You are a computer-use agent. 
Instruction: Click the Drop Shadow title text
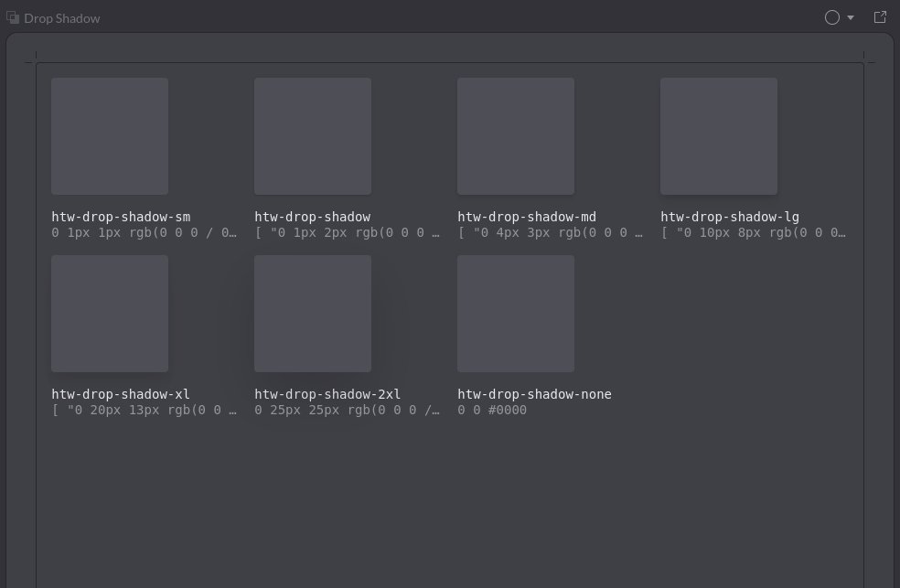click(x=62, y=18)
